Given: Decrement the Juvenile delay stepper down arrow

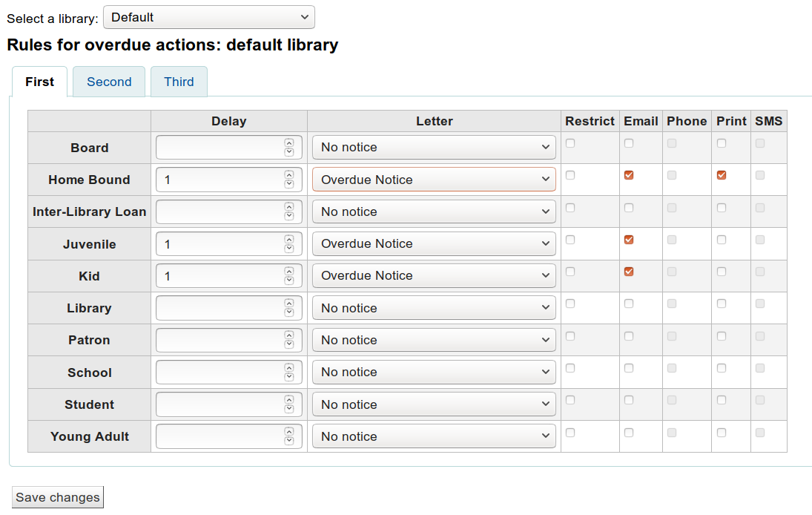Looking at the screenshot, I should tap(289, 249).
